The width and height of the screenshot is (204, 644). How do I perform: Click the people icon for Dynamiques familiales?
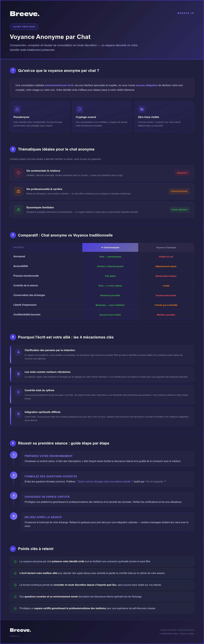point(19,210)
